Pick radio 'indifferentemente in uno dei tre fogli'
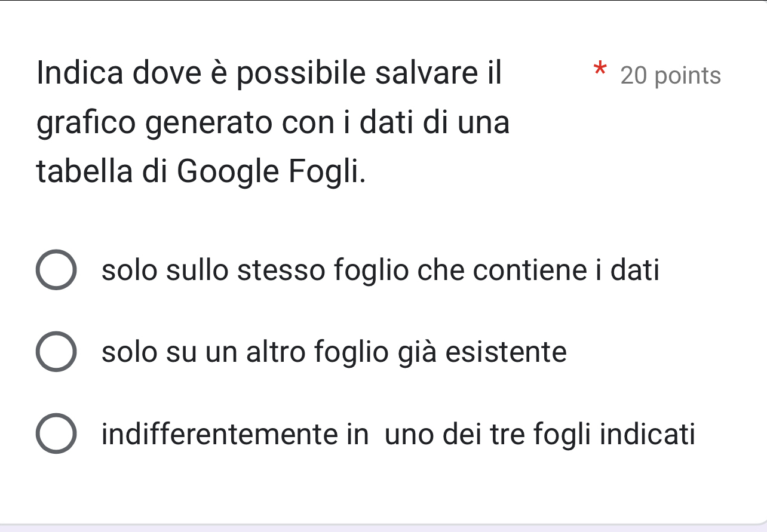 point(56,433)
